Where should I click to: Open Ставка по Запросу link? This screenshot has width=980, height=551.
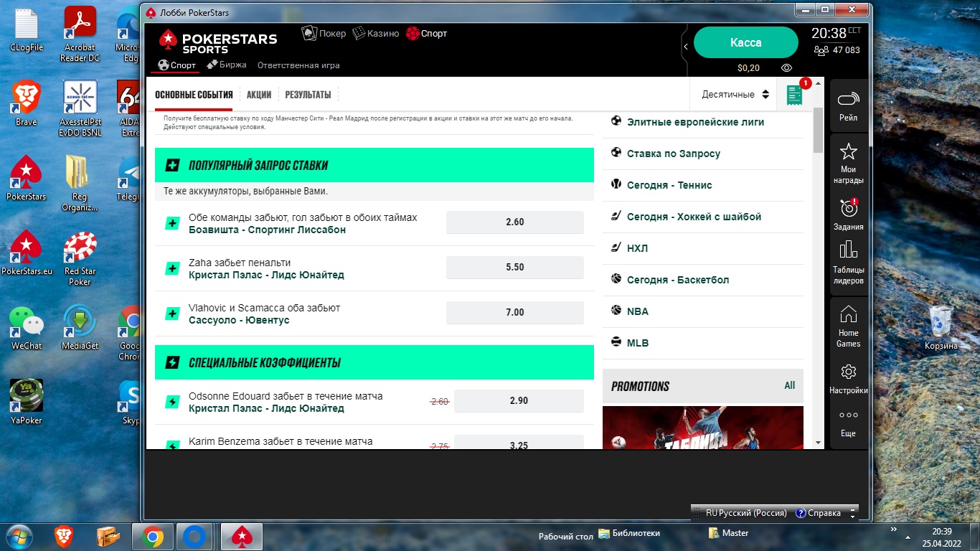click(674, 154)
